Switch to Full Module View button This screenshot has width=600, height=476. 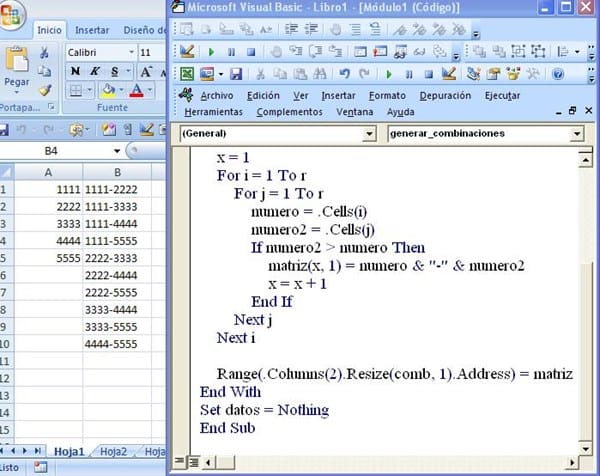tap(194, 462)
